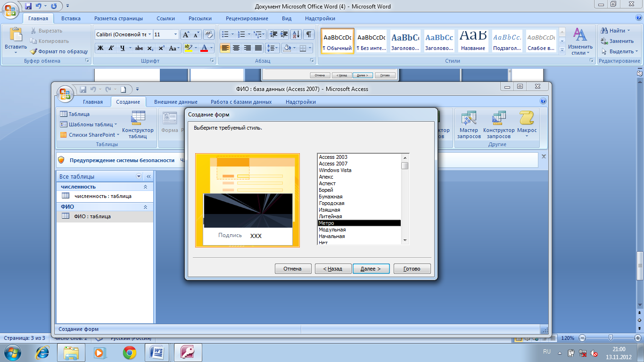Viewport: 644px width, 362px height.
Task: Toggle subscript in Word ribbon
Action: (150, 48)
